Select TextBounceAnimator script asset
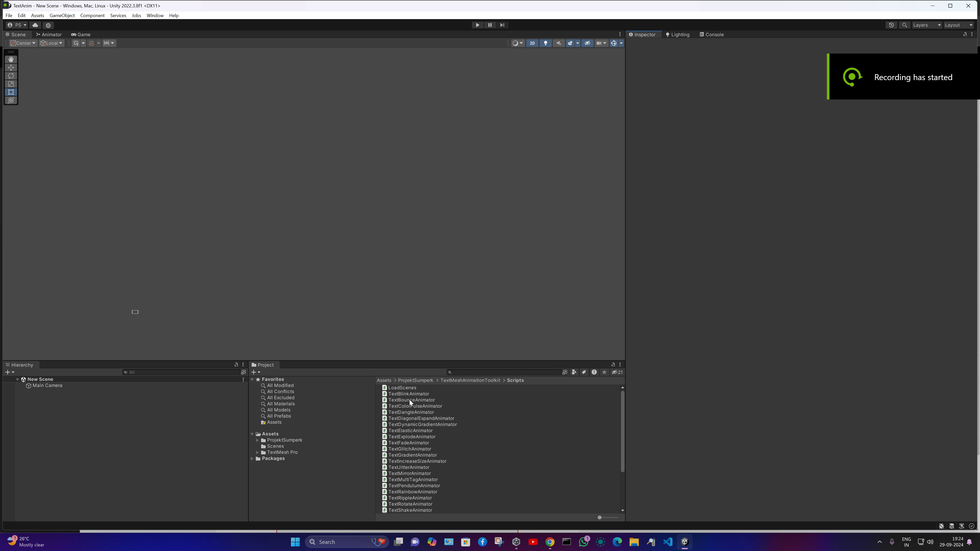 click(411, 400)
